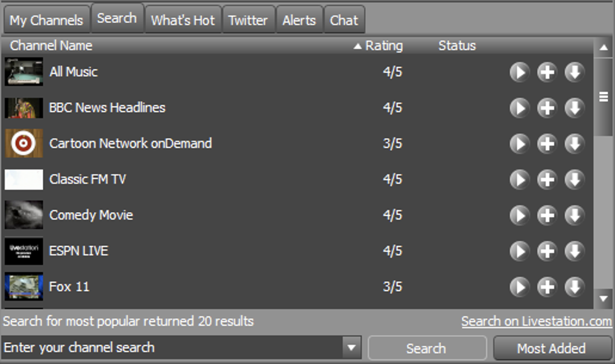
Task: Click plus icon for ESPN LIVE
Action: pos(547,251)
